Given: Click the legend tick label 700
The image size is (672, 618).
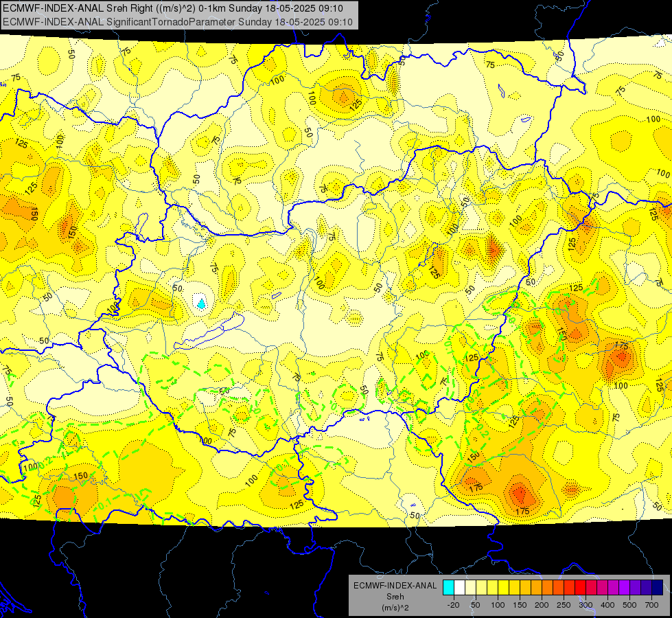Looking at the screenshot, I should tap(651, 605).
